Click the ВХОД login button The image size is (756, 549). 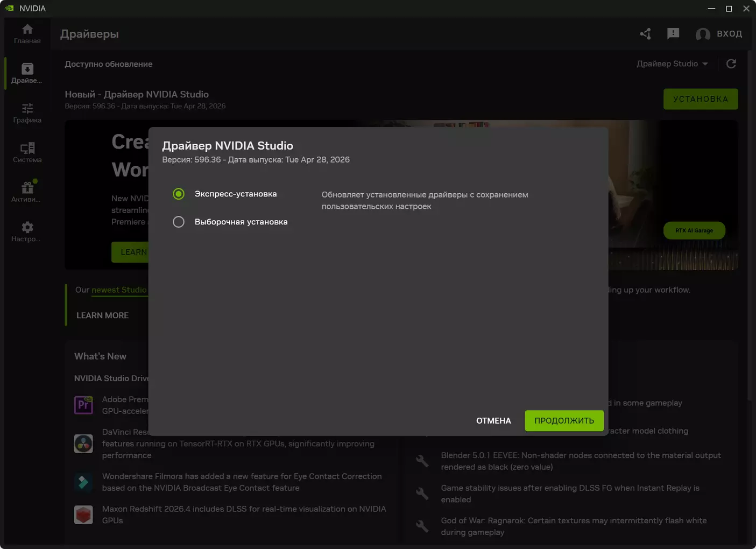click(729, 34)
